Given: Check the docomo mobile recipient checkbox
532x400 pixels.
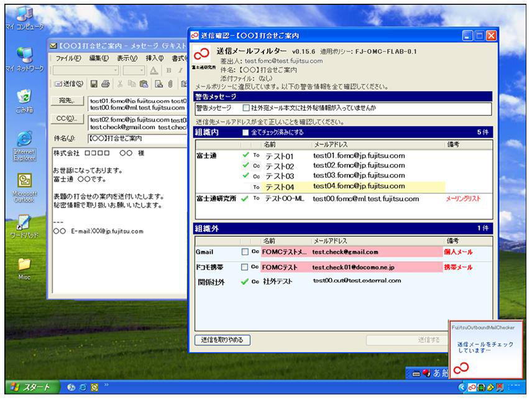Looking at the screenshot, I should pos(244,267).
